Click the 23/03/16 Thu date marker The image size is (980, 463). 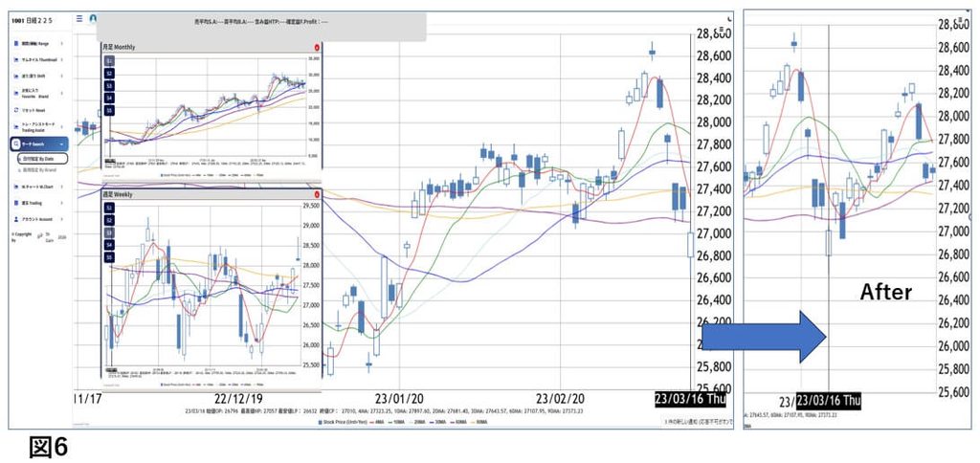point(690,399)
